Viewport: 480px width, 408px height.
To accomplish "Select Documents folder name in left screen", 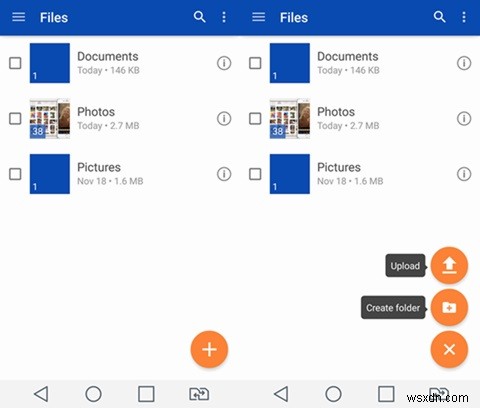I will point(108,56).
